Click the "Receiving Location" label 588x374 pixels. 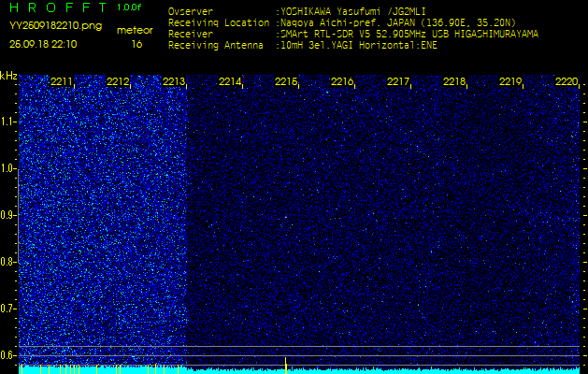tap(219, 22)
